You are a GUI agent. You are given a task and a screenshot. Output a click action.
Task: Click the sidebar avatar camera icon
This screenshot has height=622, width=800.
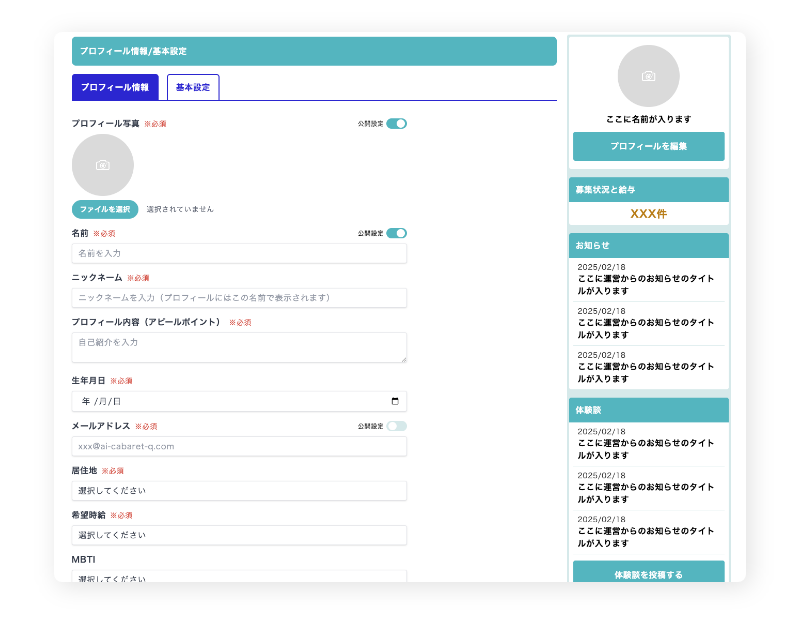click(648, 76)
